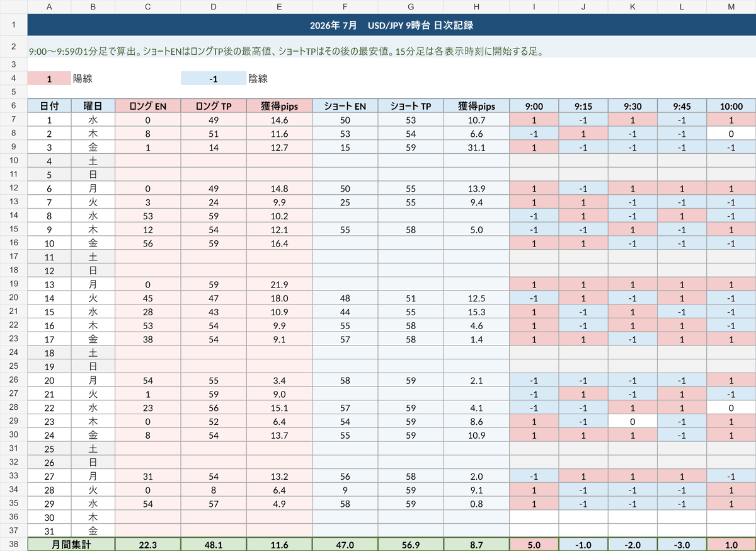The image size is (756, 551).
Task: Click the 0 cell in 10:00 column for date 22
Action: pos(731,407)
